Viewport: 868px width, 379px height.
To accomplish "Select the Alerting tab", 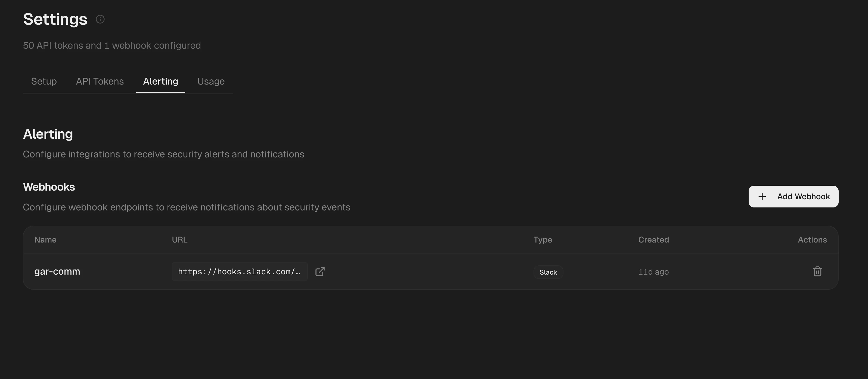I will coord(160,81).
